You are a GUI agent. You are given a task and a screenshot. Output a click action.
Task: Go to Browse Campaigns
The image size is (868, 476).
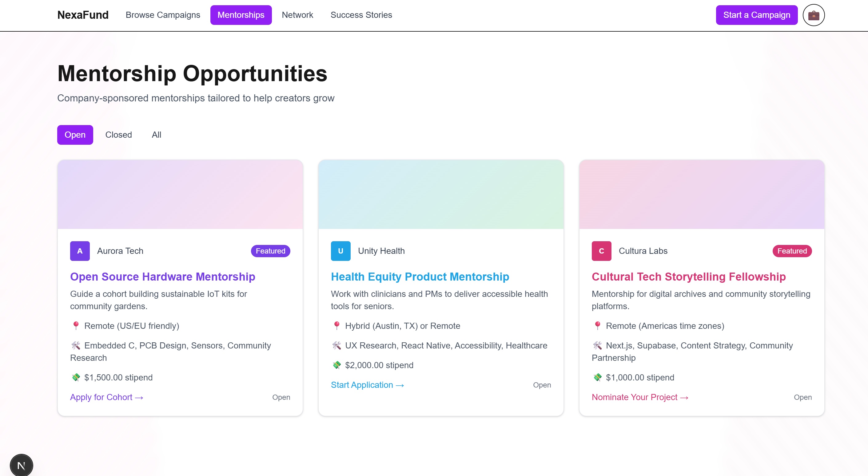point(163,15)
